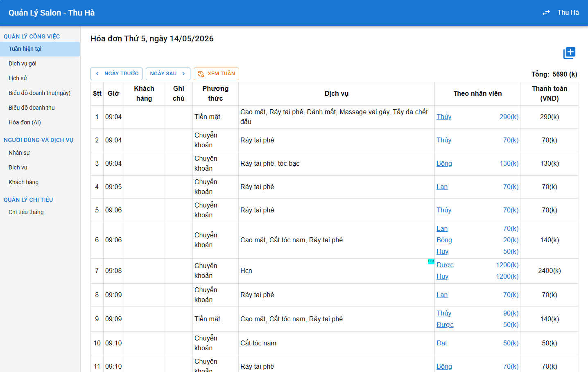Click Được link in row 9

point(445,325)
